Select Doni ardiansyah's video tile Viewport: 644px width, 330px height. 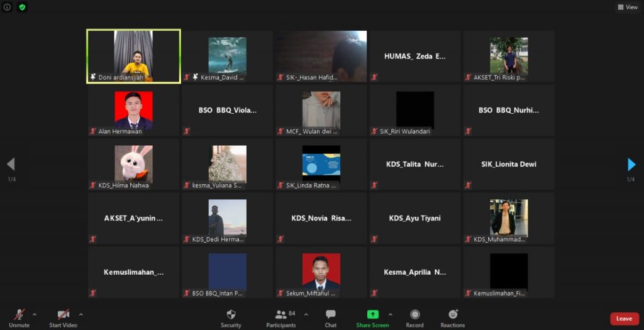pos(134,56)
